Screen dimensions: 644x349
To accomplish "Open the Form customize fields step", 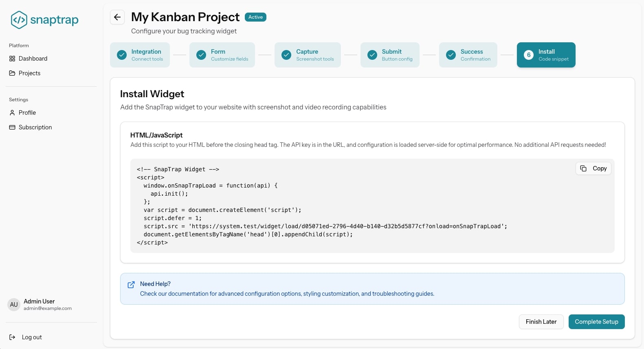I will tap(222, 55).
